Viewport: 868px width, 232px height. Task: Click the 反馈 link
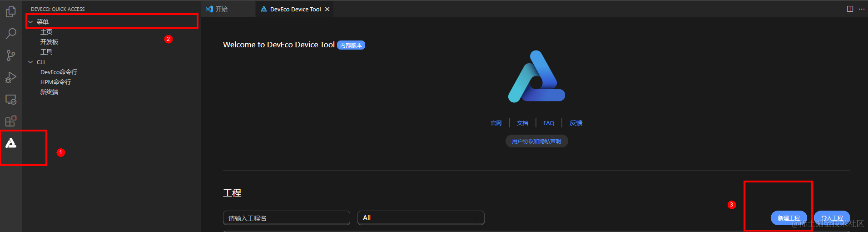tap(576, 123)
